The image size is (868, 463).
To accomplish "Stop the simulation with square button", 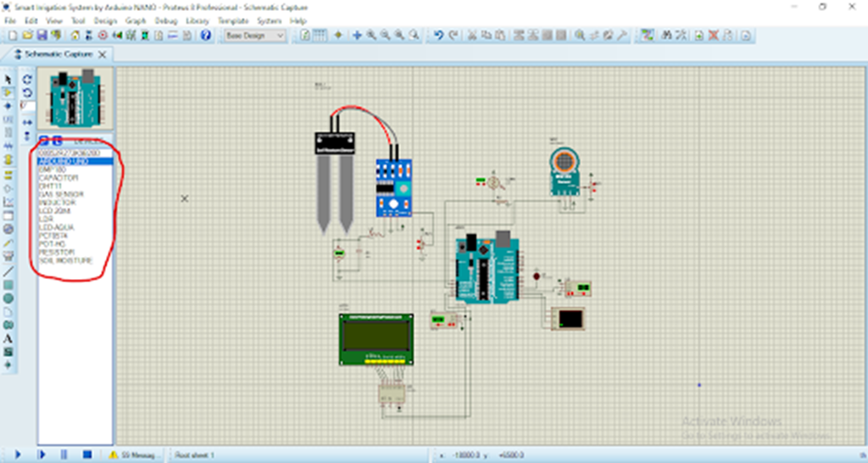I will [x=87, y=455].
